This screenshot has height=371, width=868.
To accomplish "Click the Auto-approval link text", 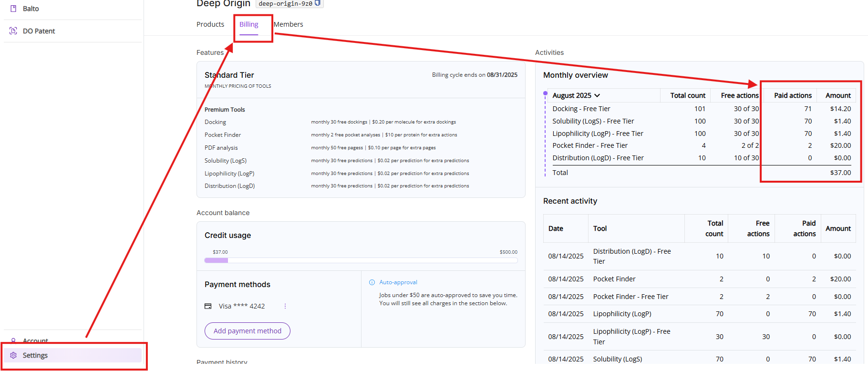I will [x=398, y=282].
